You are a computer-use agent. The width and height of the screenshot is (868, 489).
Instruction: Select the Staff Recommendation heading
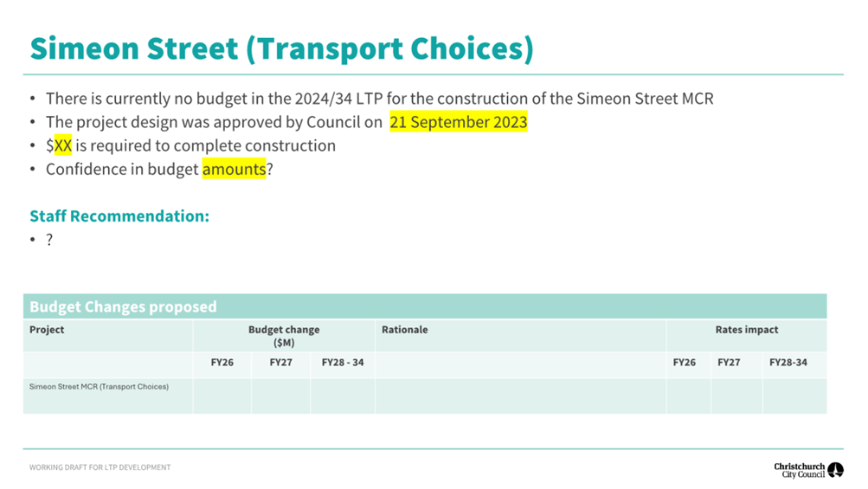click(x=119, y=216)
